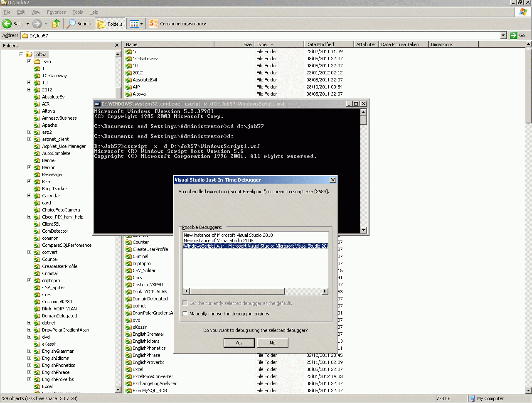Expand the Calendar folder tree node
The image size is (532, 403).
point(29,196)
